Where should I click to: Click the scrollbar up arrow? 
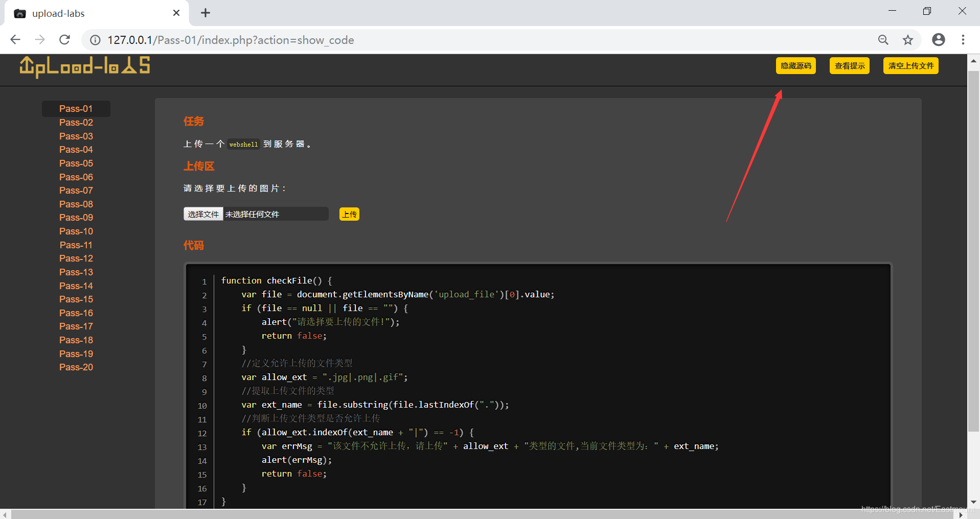coord(973,61)
